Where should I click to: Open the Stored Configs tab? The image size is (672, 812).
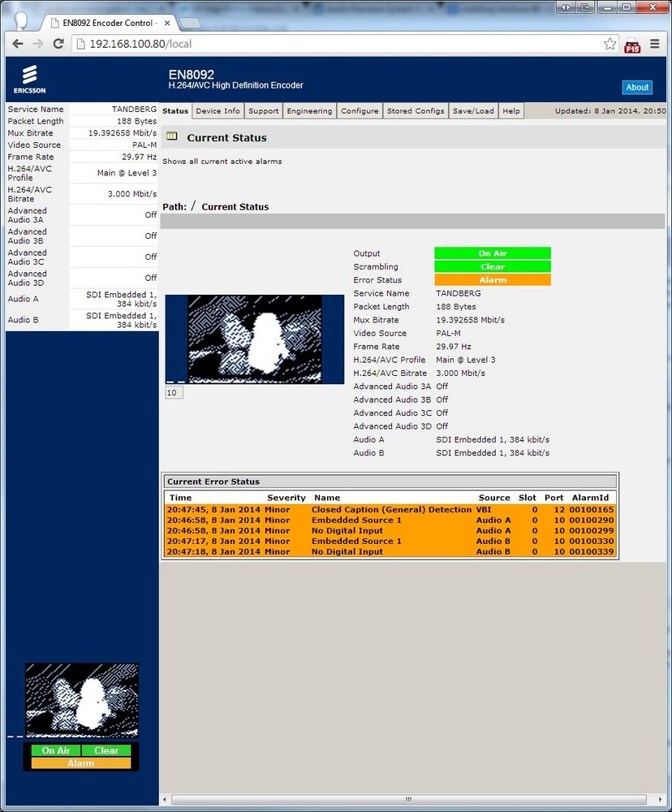point(416,110)
